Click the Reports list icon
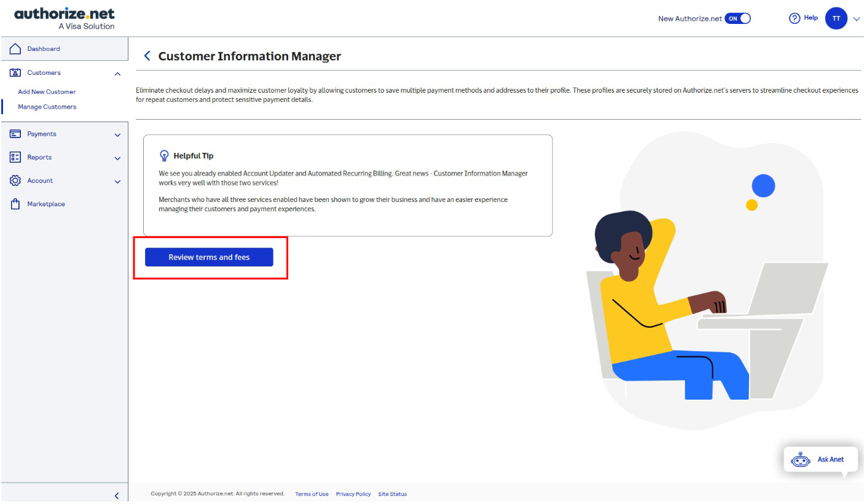 point(16,157)
